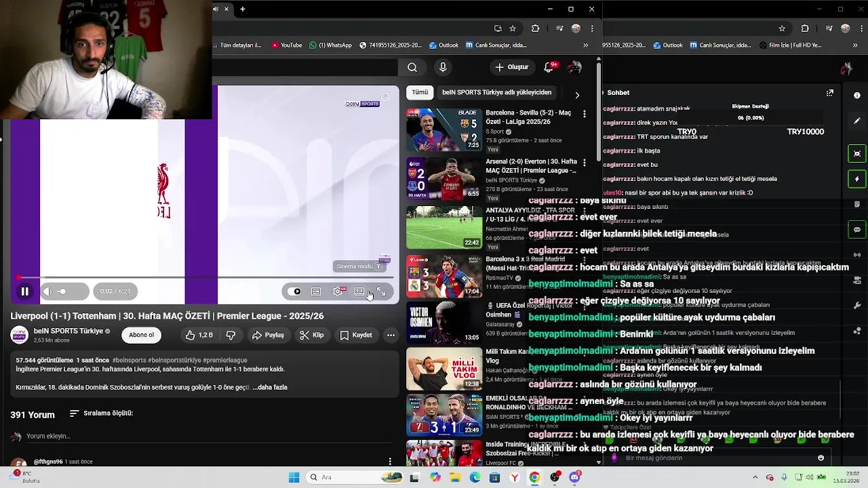The image size is (868, 488).
Task: Open the front window's Chrome extensions puzzle icon
Action: [536, 28]
